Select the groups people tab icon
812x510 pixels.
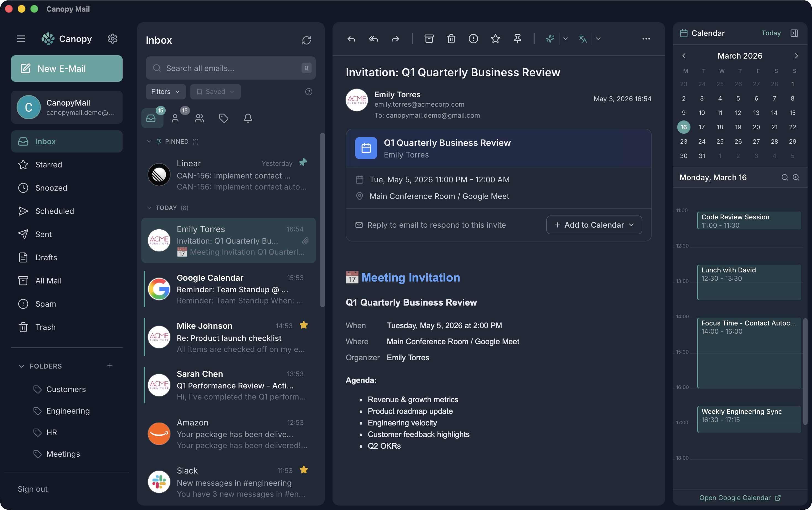pos(199,118)
